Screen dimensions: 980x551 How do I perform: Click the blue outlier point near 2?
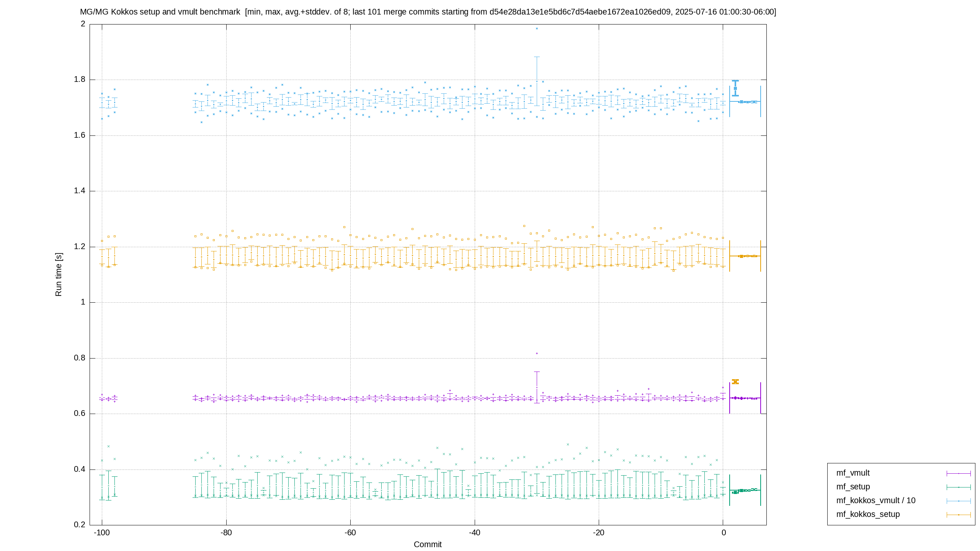tap(537, 28)
